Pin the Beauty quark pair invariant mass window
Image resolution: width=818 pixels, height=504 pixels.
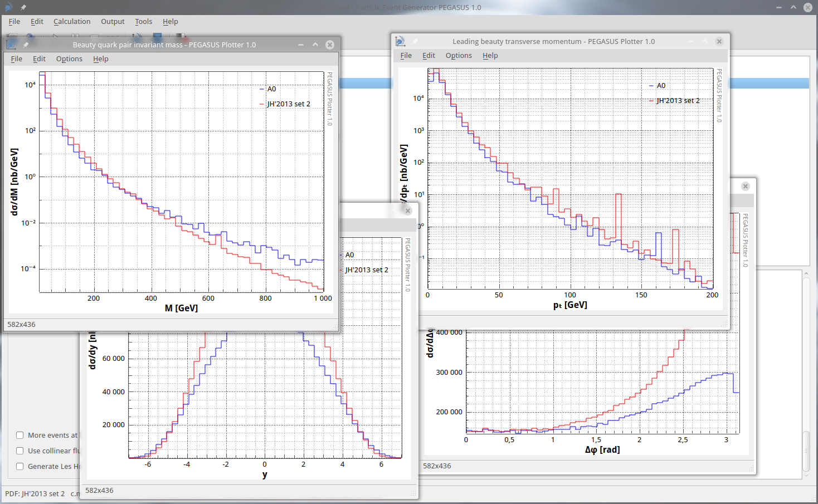coord(26,45)
